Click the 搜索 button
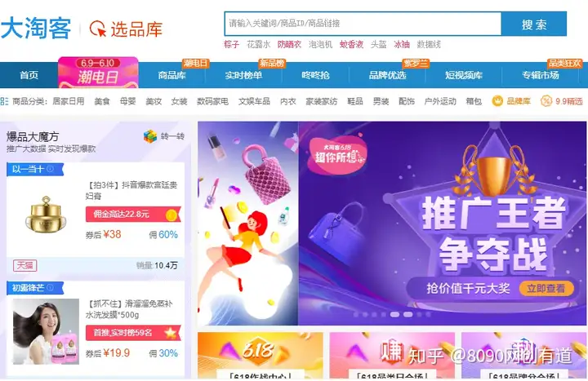This screenshot has width=588, height=381. (x=534, y=24)
